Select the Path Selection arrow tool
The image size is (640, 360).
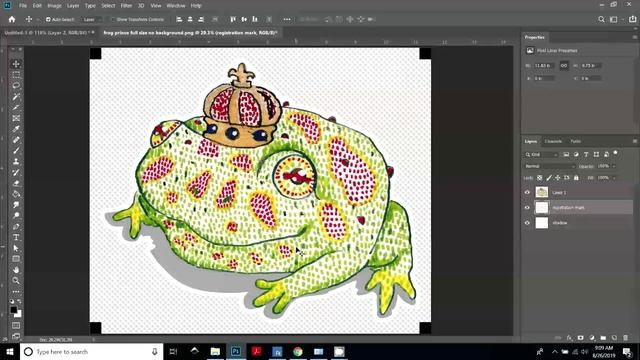pyautogui.click(x=16, y=248)
